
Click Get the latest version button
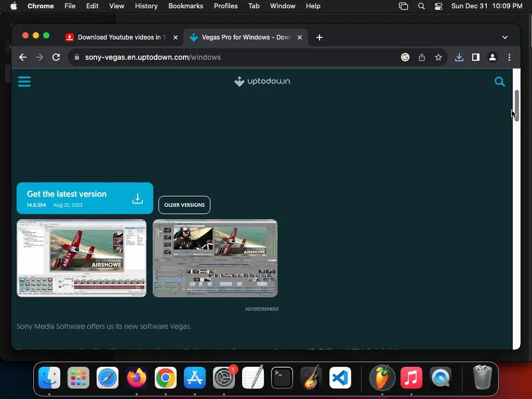85,198
